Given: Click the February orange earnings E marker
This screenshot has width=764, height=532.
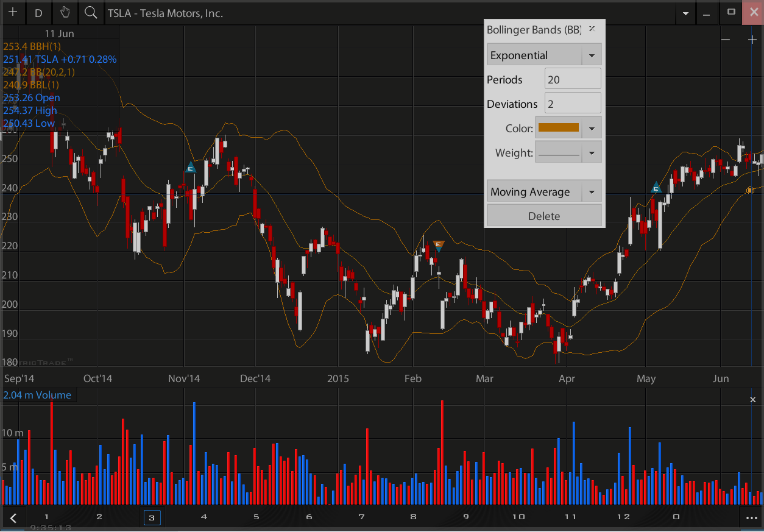Looking at the screenshot, I should point(438,245).
